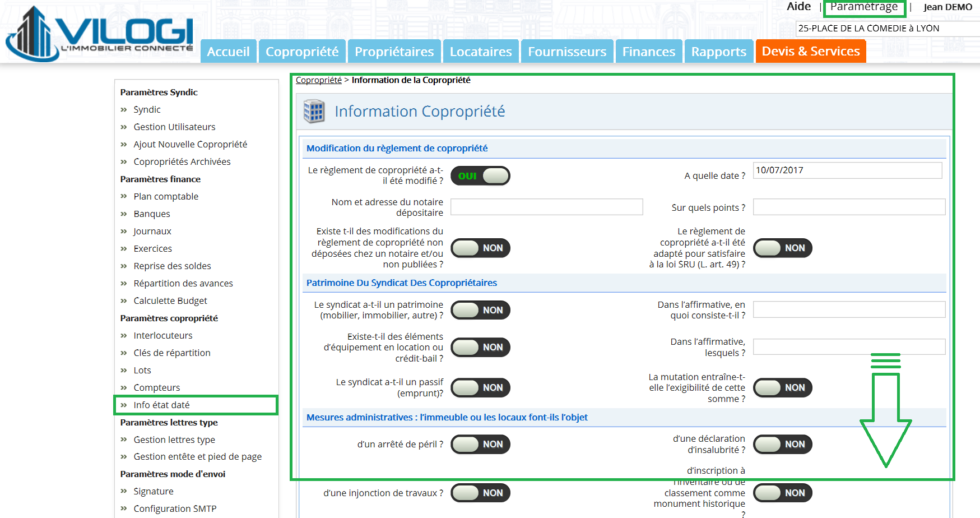980x518 pixels.
Task: Open Signature in the sidebar
Action: tap(154, 491)
